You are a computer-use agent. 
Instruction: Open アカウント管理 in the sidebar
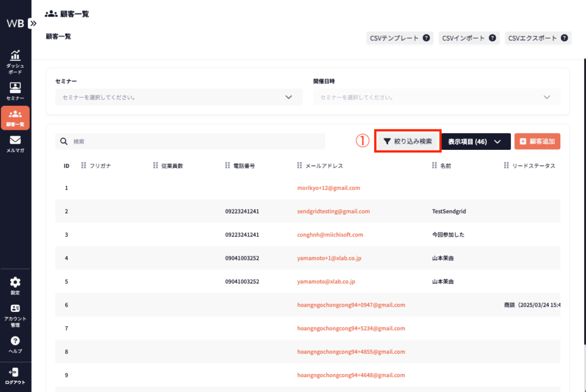coord(15,309)
